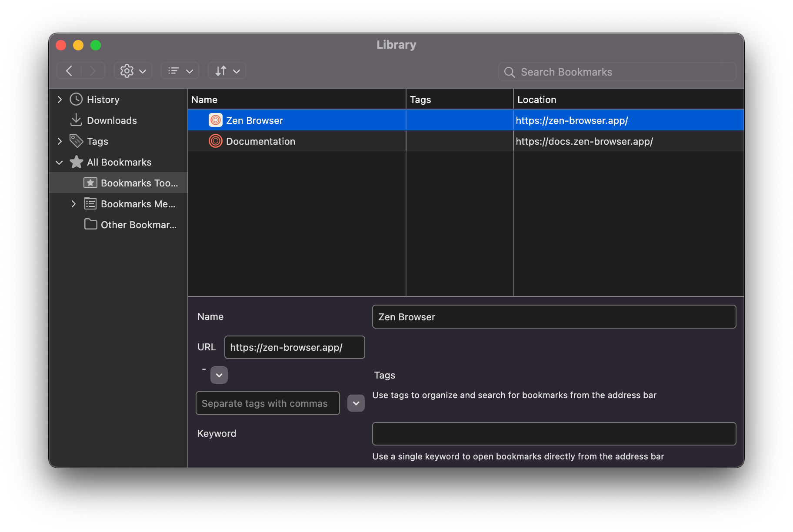Expand the Bookmarks Menu folder
793x532 pixels.
(73, 204)
